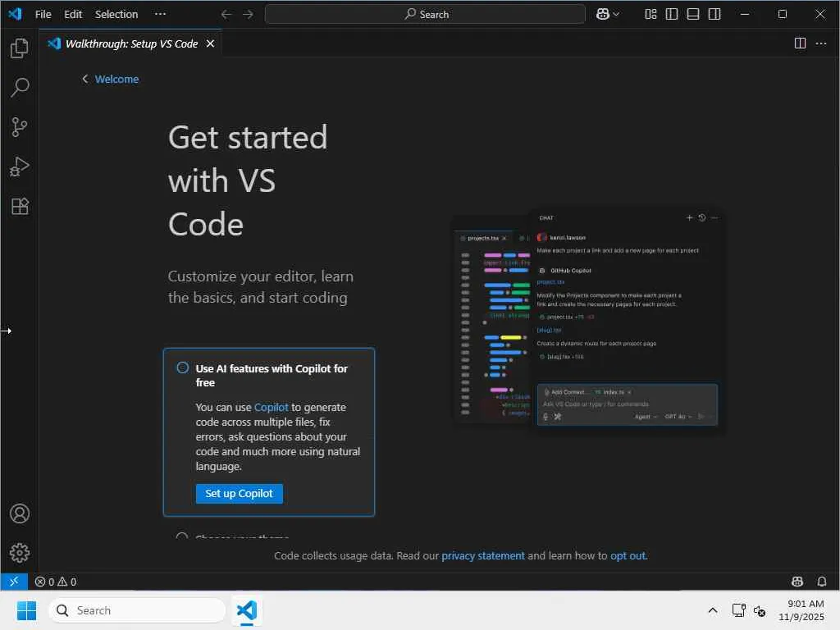Click the Set up Copilot button
This screenshot has height=630, width=840.
pyautogui.click(x=239, y=493)
